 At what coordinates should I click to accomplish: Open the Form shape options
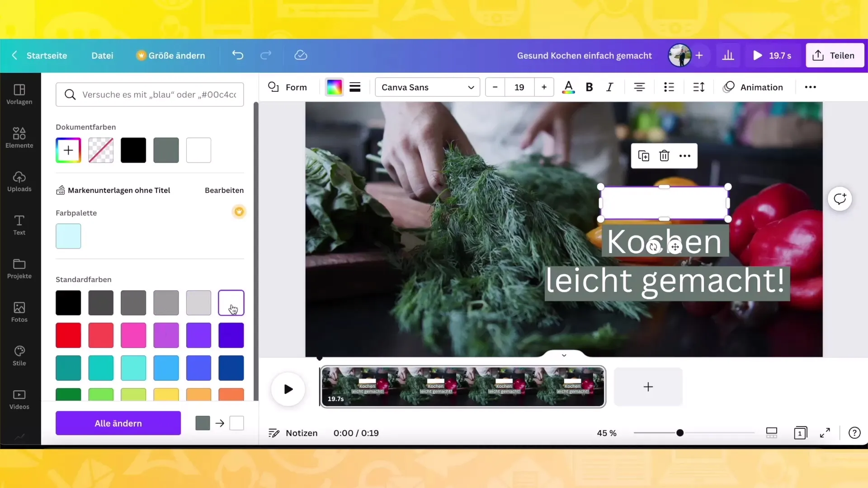coord(288,87)
